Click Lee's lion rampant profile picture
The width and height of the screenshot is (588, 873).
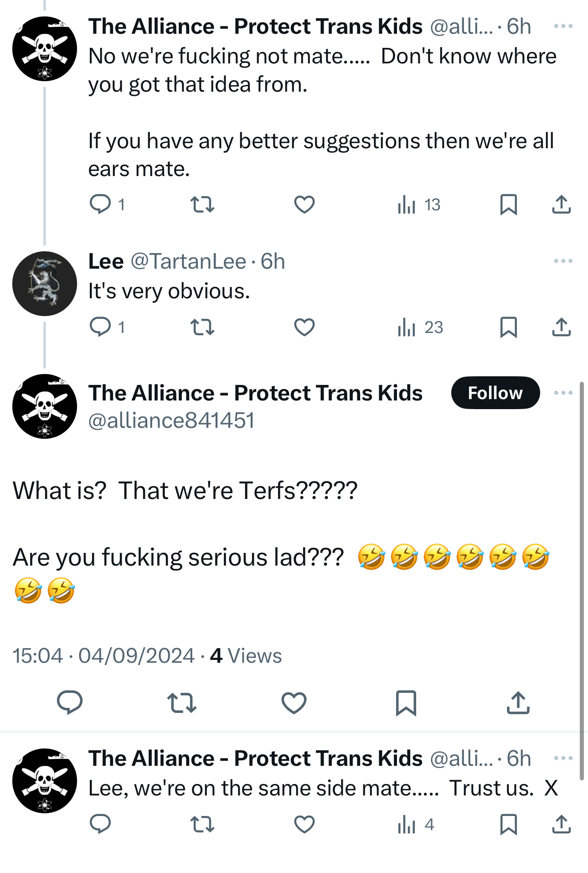(x=45, y=284)
